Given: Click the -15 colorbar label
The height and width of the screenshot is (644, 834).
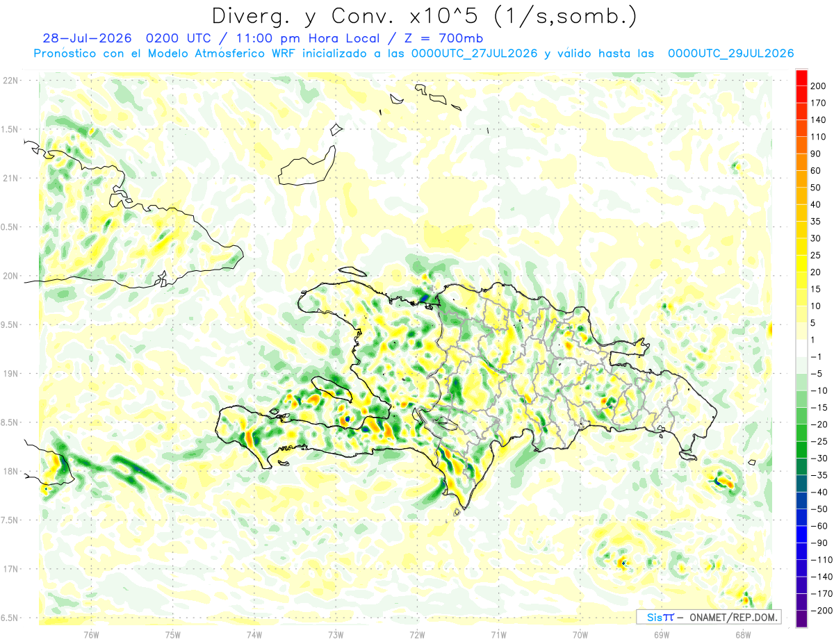Looking at the screenshot, I should (x=820, y=408).
